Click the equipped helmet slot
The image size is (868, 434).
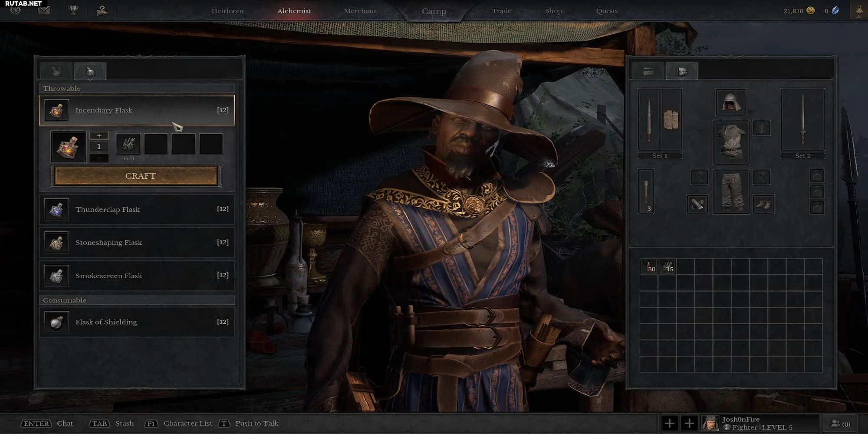coord(731,102)
